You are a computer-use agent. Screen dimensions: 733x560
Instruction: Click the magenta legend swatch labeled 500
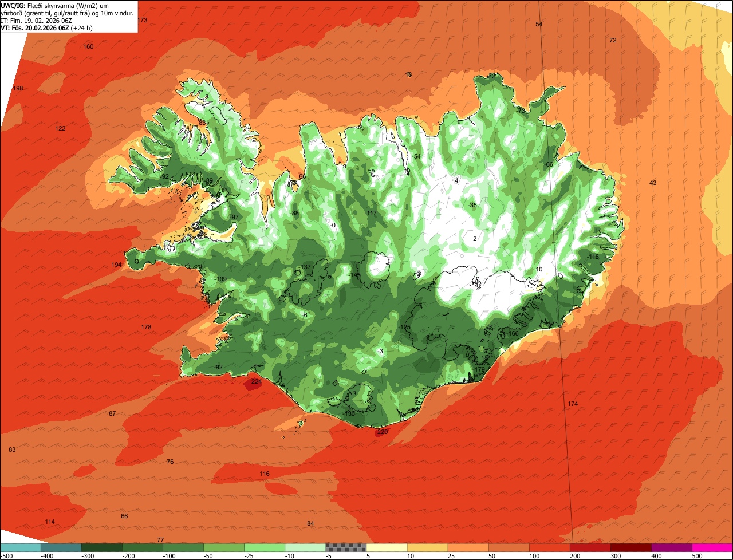coord(712,547)
